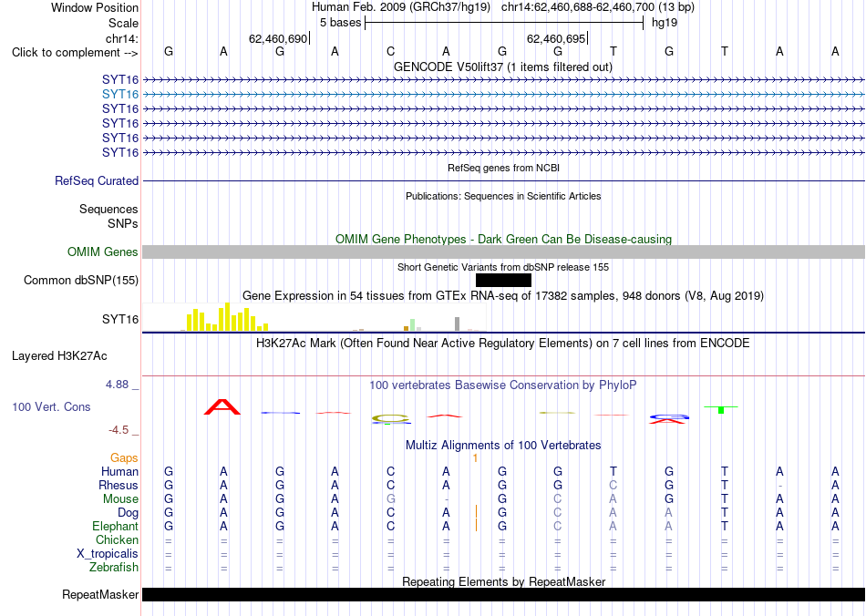Click the Window Position track label
The height and width of the screenshot is (616, 866).
point(95,7)
